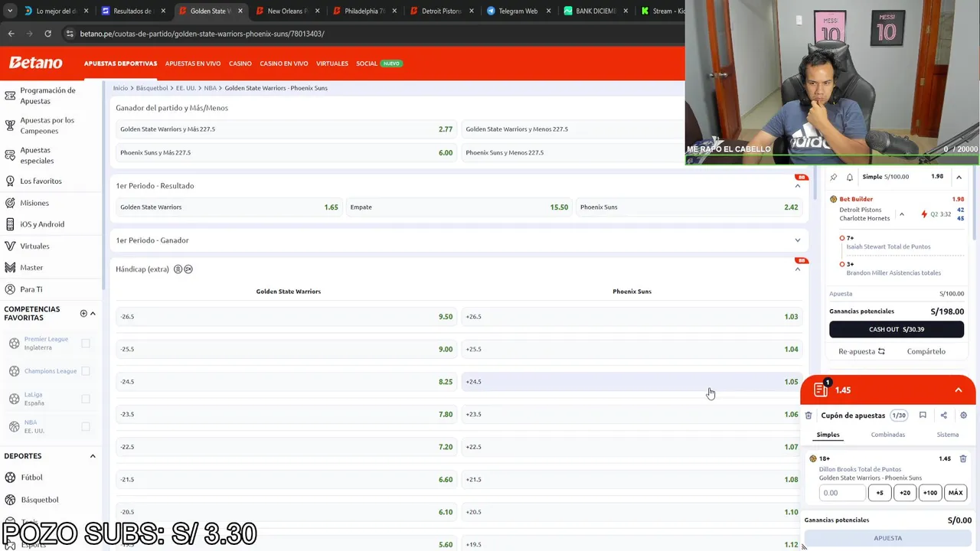This screenshot has width=980, height=551.
Task: Add +5 to stake
Action: tap(880, 493)
